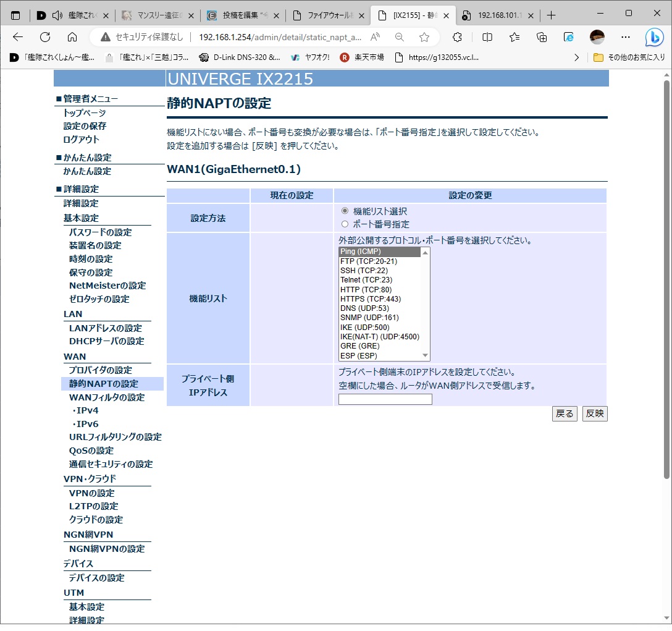Select Ping (ICMP) in function list
Image resolution: width=672 pixels, height=631 pixels.
(x=380, y=252)
